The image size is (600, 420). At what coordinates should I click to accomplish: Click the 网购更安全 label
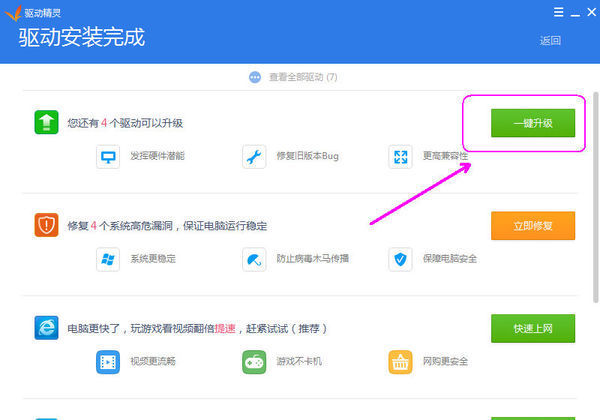point(445,361)
